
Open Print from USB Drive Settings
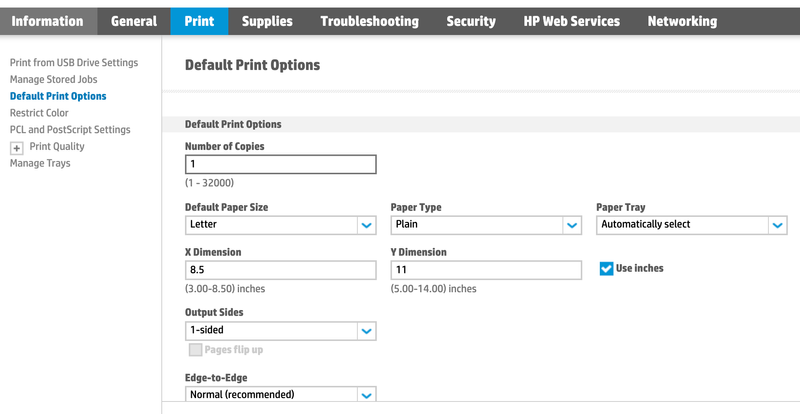pyautogui.click(x=74, y=63)
